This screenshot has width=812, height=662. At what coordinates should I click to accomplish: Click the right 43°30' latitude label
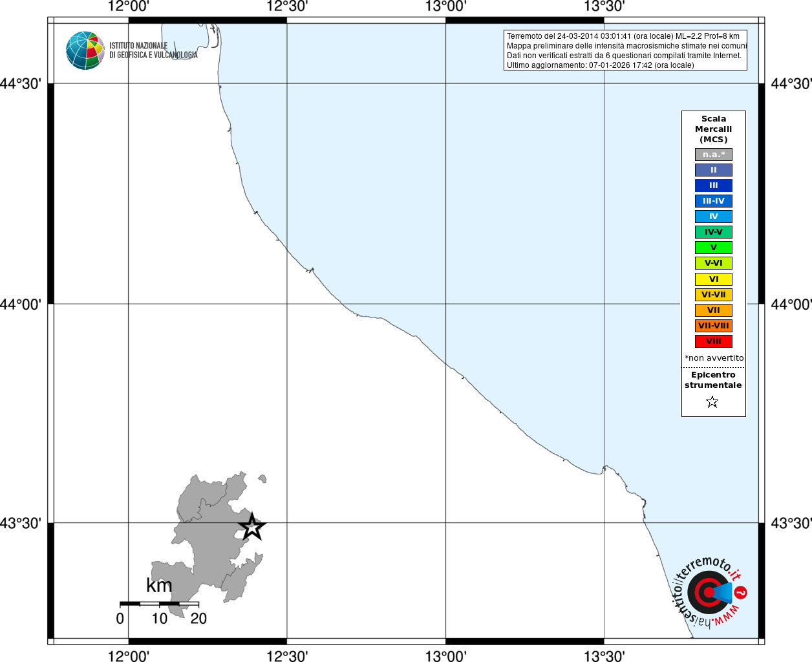791,523
